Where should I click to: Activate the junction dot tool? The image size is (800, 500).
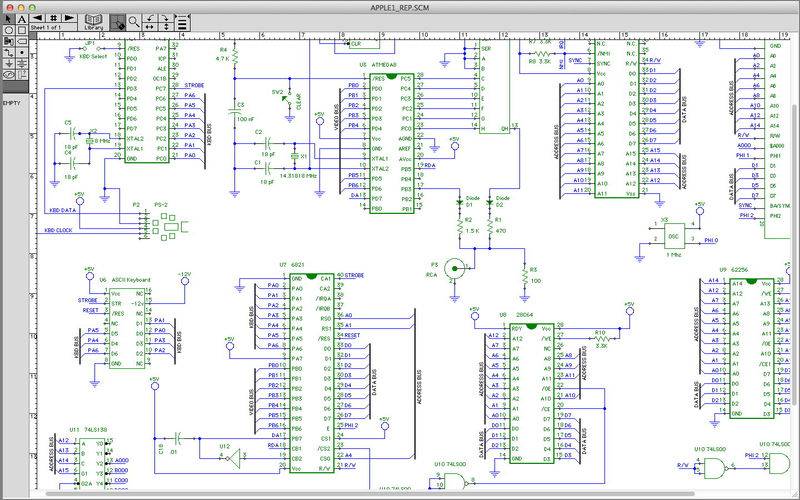coord(22,52)
